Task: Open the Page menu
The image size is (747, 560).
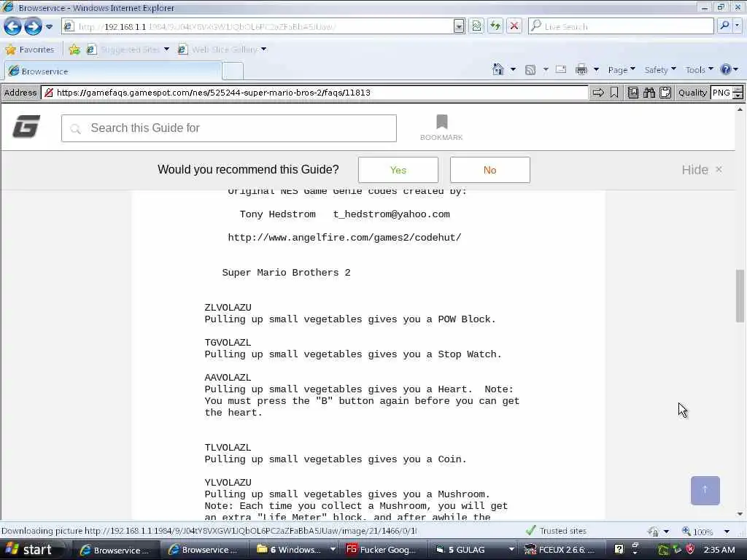Action: coord(622,70)
